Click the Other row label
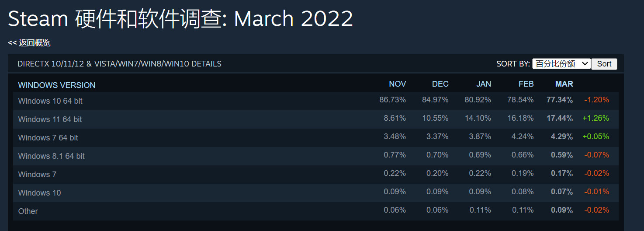Viewport: 644px width, 231px height. (28, 211)
